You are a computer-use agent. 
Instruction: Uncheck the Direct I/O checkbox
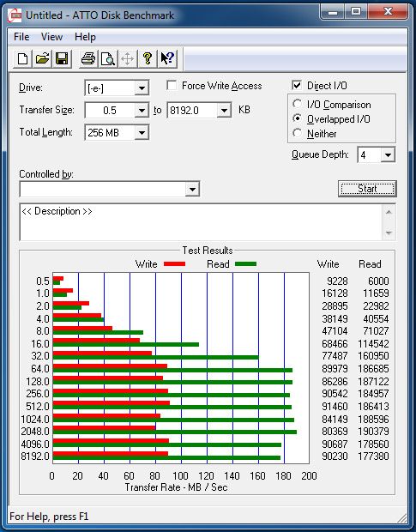(x=297, y=85)
